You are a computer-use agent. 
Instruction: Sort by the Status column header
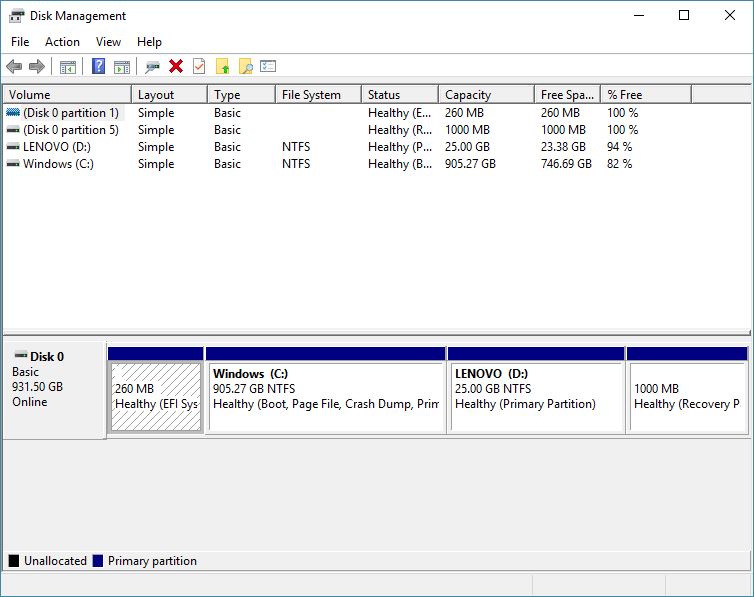pyautogui.click(x=400, y=95)
